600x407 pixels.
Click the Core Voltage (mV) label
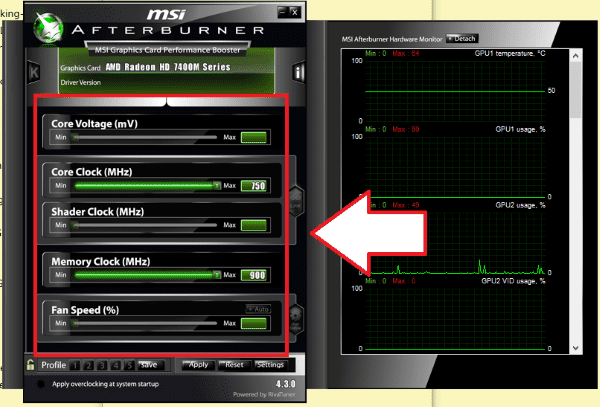95,124
